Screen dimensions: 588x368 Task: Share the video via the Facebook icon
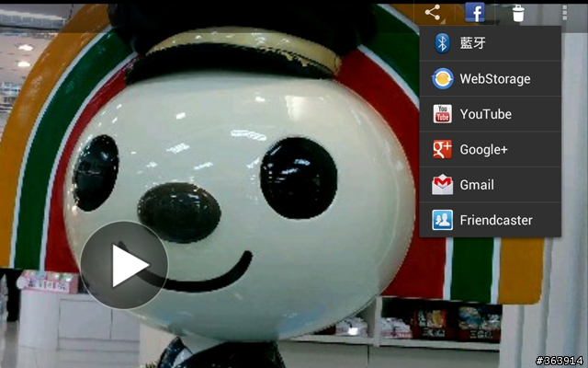(x=475, y=12)
